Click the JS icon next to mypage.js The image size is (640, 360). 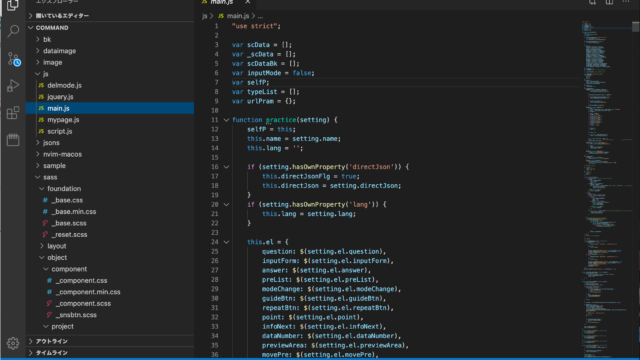coord(41,120)
